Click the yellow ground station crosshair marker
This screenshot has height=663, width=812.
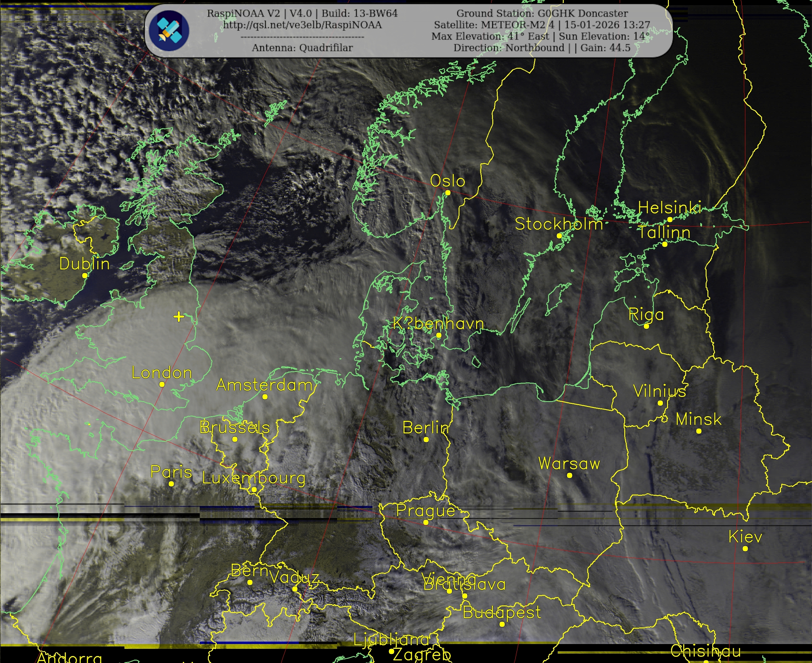pos(179,316)
